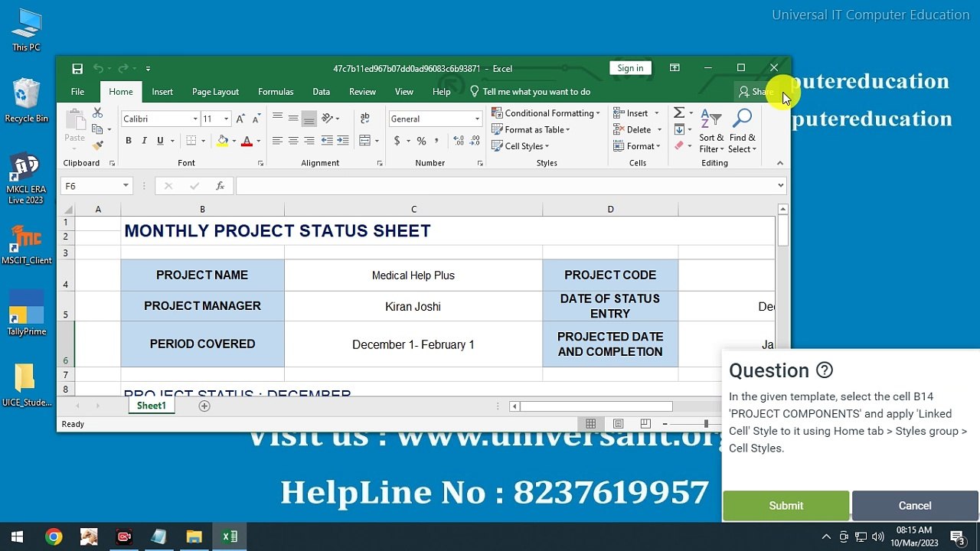Expand the Number Format General dropdown
Screen dimensions: 980x551
click(x=476, y=119)
